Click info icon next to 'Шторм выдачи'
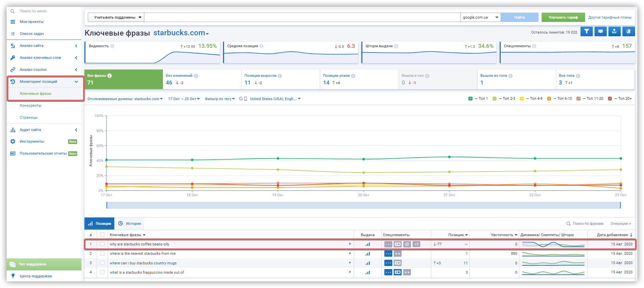 point(396,46)
